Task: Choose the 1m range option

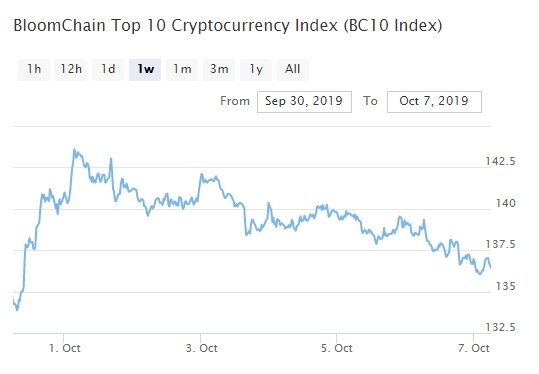Action: 182,69
